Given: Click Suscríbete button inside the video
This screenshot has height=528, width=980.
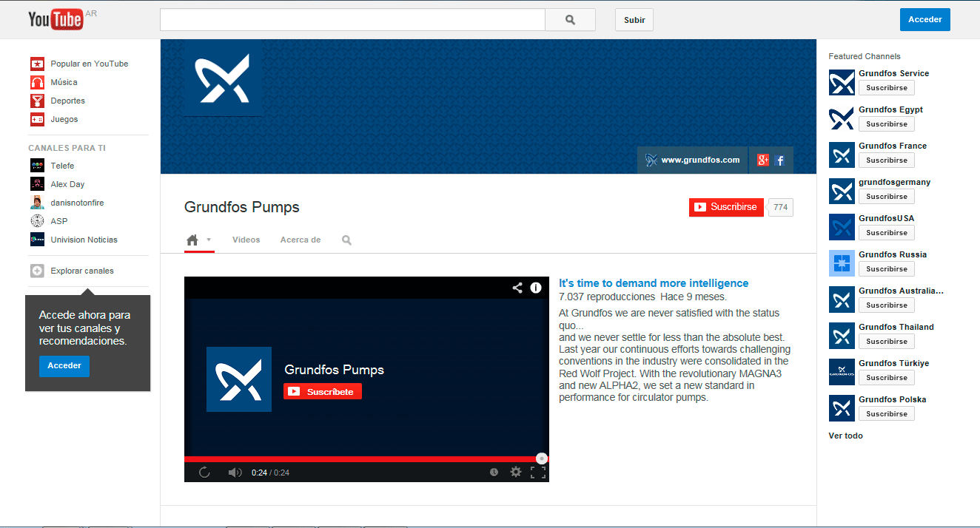Looking at the screenshot, I should (x=323, y=391).
